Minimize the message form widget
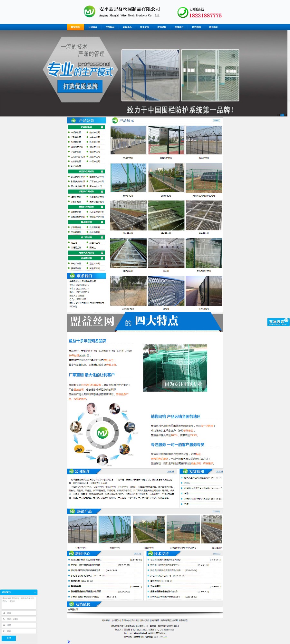 35,592
